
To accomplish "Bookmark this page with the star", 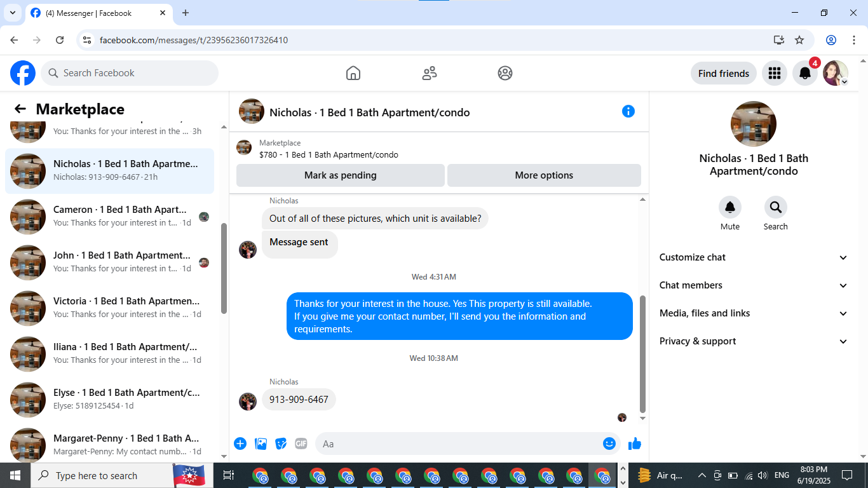I will click(799, 40).
